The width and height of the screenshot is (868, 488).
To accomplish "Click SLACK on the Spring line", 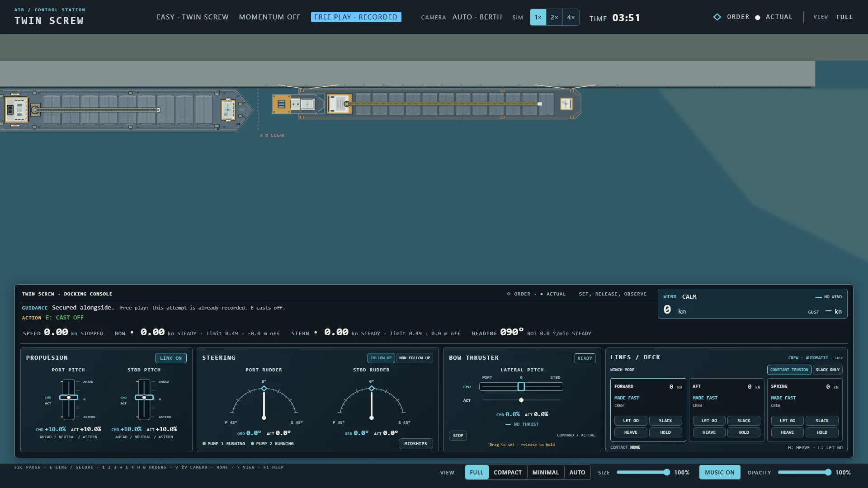I will [x=822, y=421].
